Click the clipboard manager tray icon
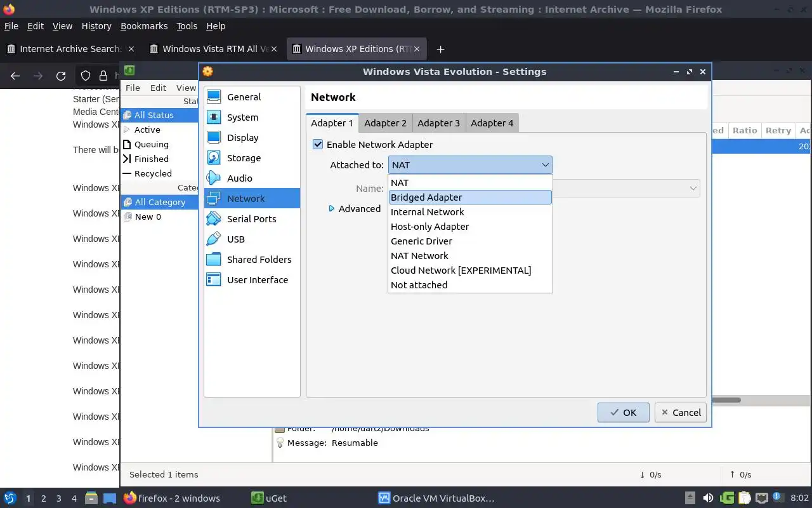Screen dimensions: 812x508 click(x=744, y=498)
